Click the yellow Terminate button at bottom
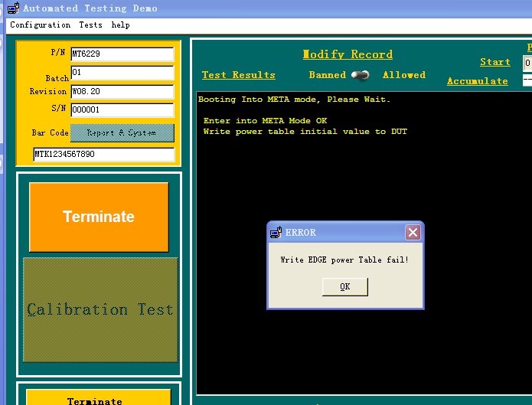The width and height of the screenshot is (532, 405). pyautogui.click(x=99, y=398)
